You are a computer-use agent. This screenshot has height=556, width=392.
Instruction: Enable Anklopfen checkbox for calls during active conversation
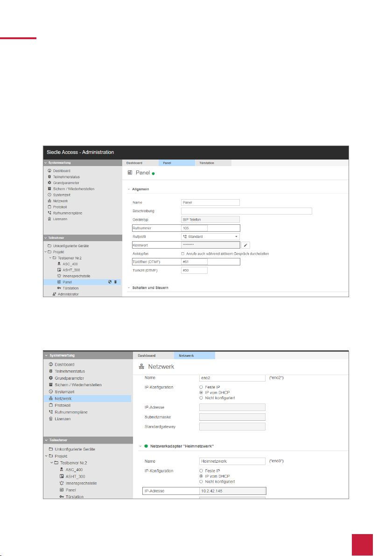coord(182,254)
